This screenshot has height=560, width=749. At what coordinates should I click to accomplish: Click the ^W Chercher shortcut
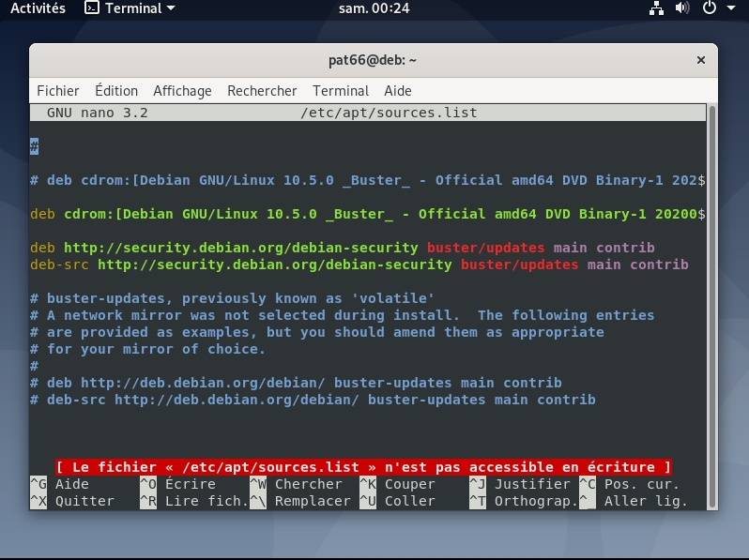pyautogui.click(x=297, y=484)
